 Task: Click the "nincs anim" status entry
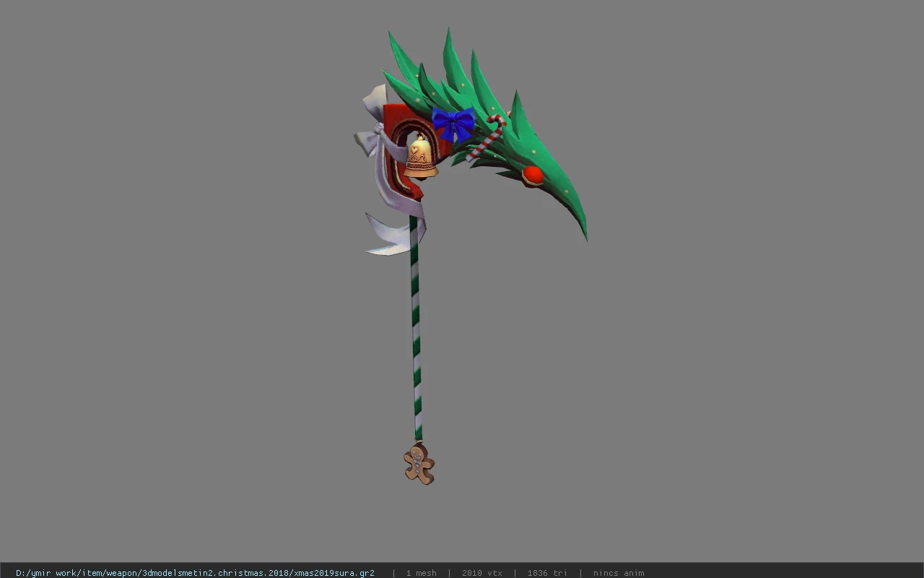click(619, 573)
